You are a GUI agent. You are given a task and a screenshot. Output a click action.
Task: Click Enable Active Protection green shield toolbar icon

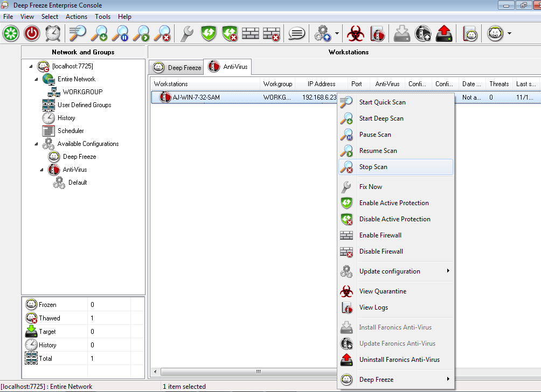209,33
